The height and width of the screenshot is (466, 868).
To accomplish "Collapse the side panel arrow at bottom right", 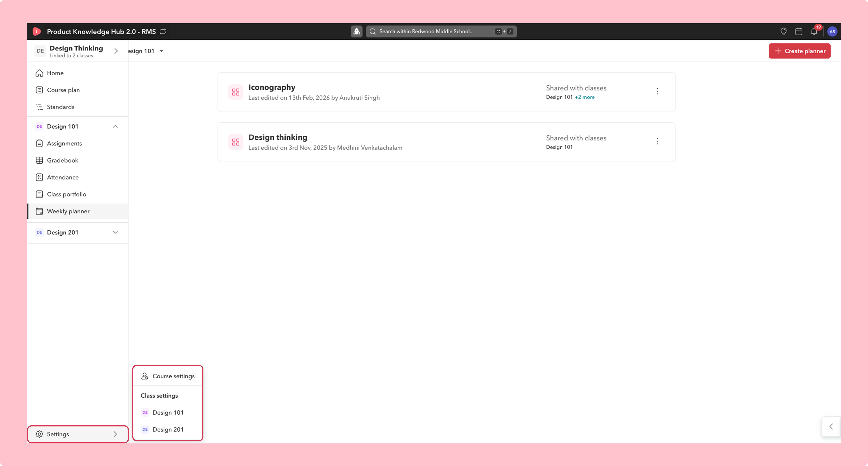I will 831,426.
